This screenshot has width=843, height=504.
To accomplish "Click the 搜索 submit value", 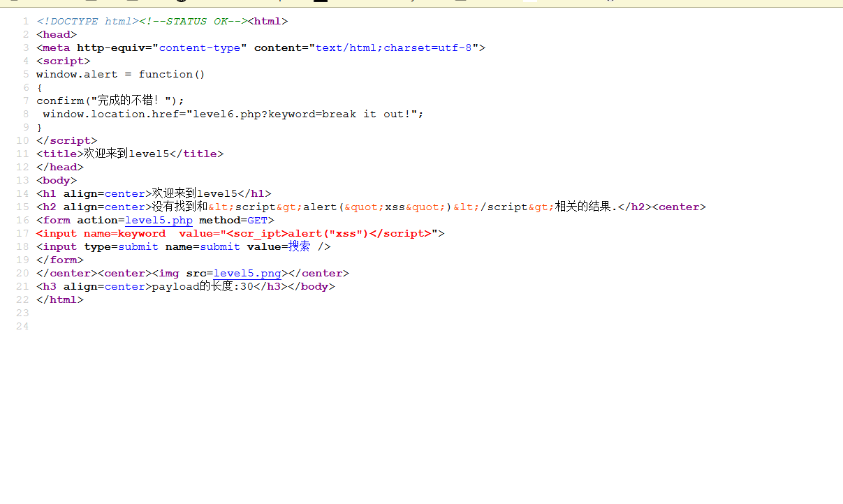I will [x=300, y=246].
